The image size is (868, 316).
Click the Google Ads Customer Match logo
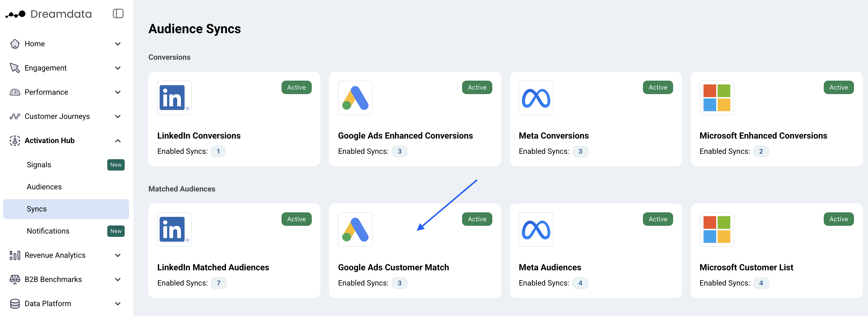[x=355, y=229]
